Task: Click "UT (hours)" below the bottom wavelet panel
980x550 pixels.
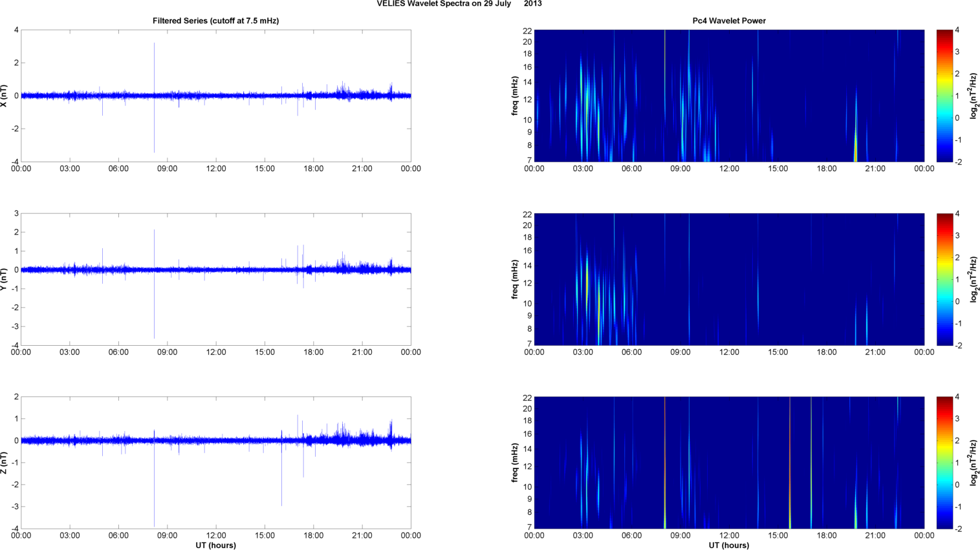Action: tap(729, 545)
